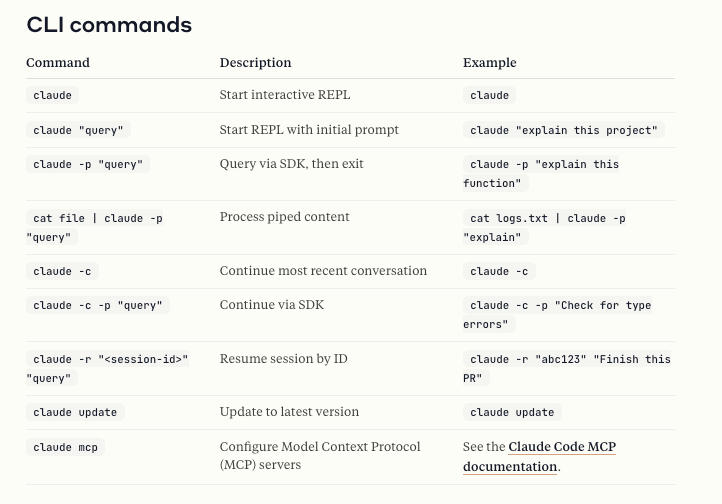The image size is (722, 504).
Task: Click the 'cat logs.txt | claude -p' example
Action: pos(547,217)
